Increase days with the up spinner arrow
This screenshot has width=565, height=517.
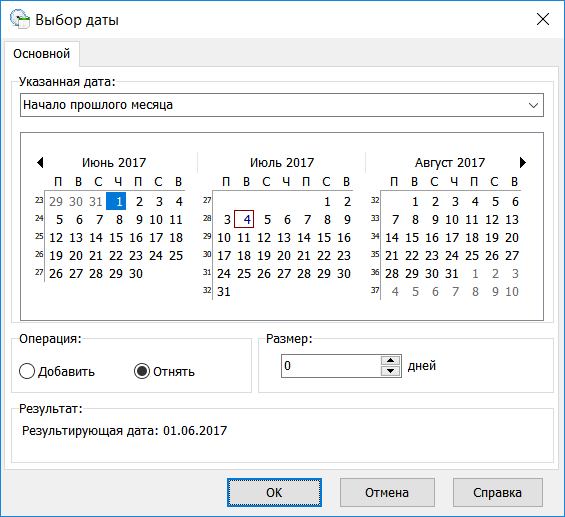tap(391, 360)
